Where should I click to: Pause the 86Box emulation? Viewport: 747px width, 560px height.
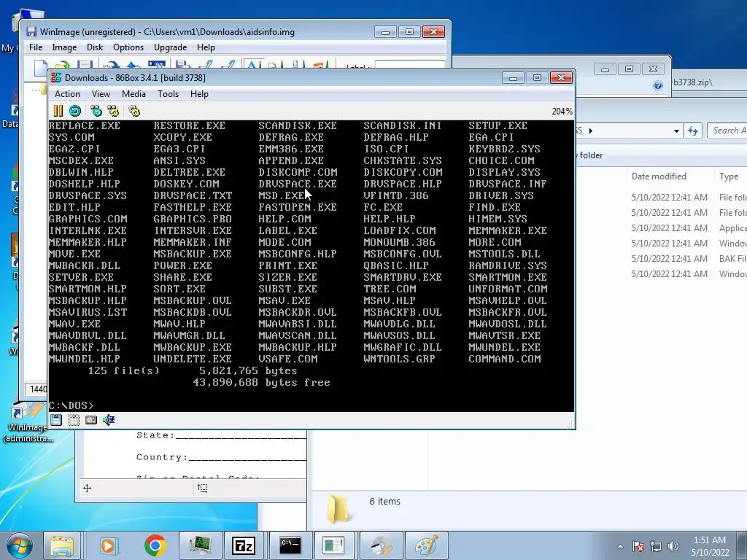pos(58,111)
